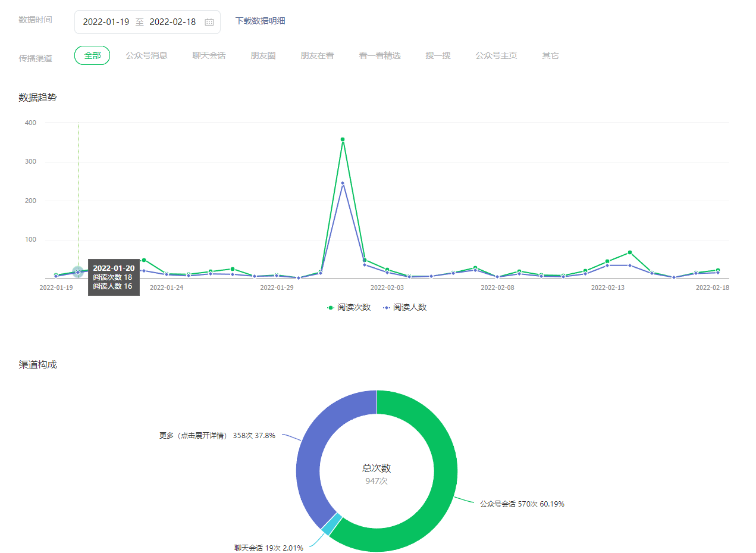Screen dimensions: 756x553
Task: Click the peak green data point at 357
Action: 343,139
